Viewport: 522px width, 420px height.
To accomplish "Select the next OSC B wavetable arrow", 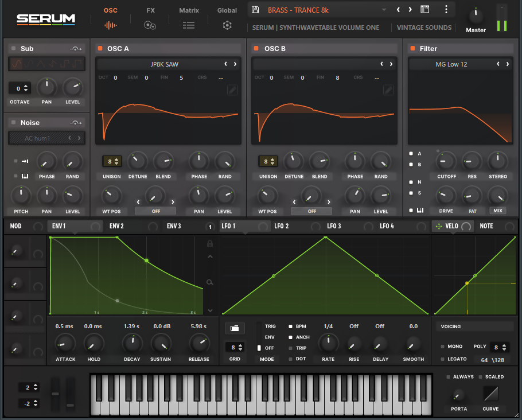I will click(x=391, y=64).
